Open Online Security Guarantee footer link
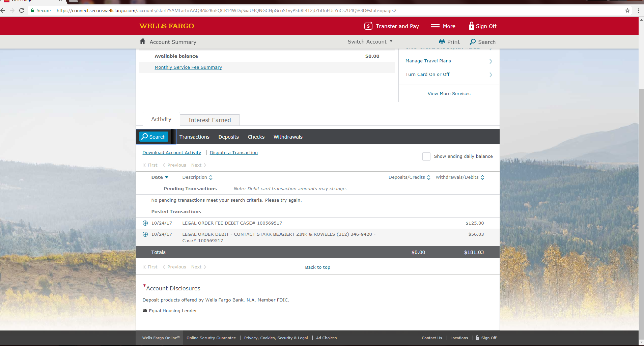The height and width of the screenshot is (346, 644). point(211,338)
